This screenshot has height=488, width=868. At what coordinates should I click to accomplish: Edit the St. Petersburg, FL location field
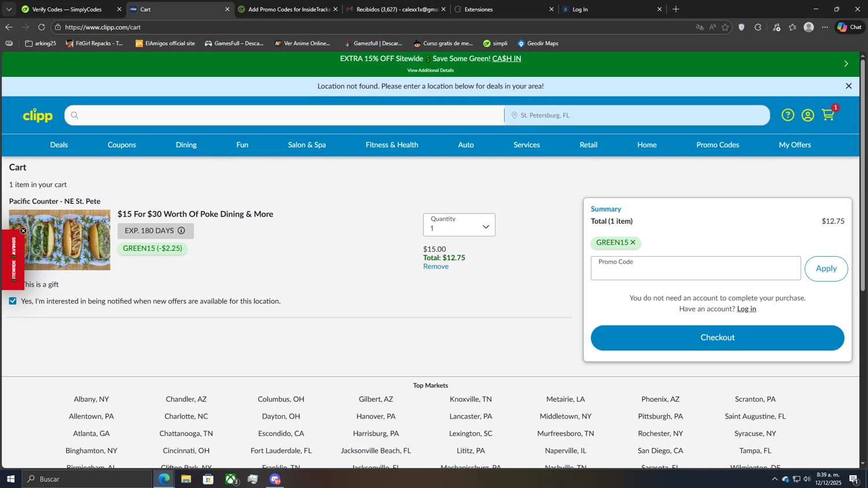637,115
